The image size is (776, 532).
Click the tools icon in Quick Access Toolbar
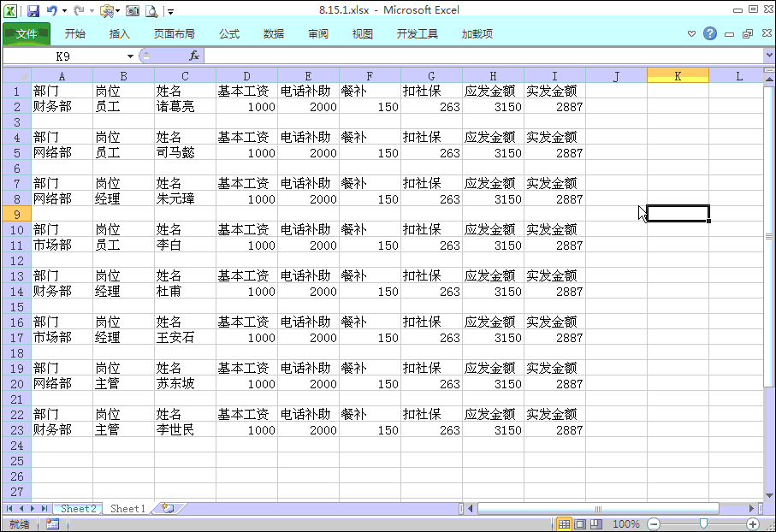[107, 10]
